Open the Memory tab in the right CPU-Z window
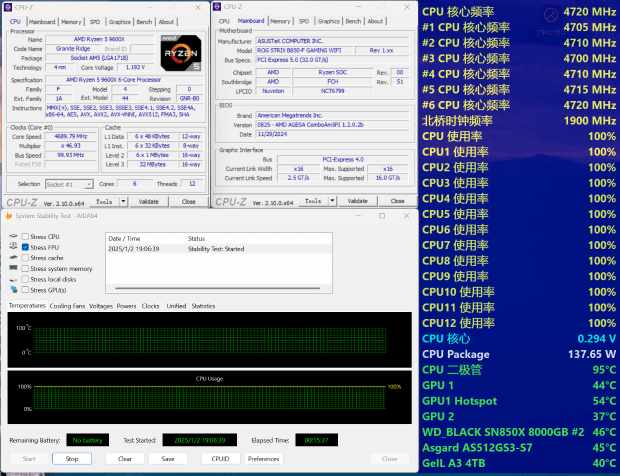Viewport: 620px width, 476px height. (280, 21)
